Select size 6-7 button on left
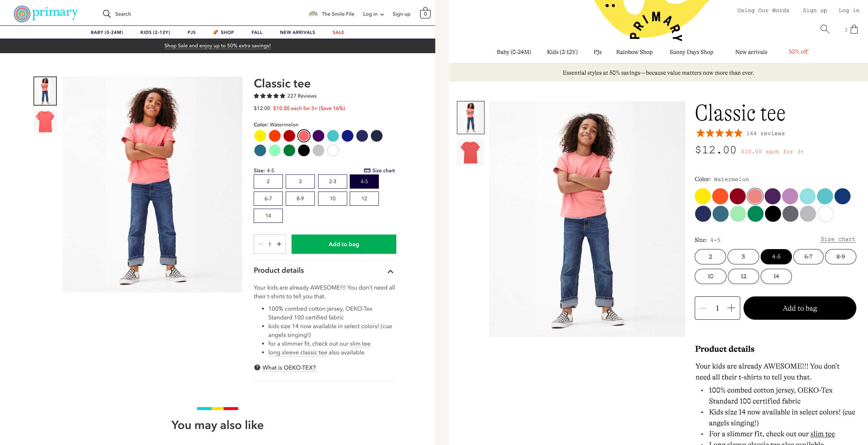Screen dimensions: 868x445 (x=268, y=199)
